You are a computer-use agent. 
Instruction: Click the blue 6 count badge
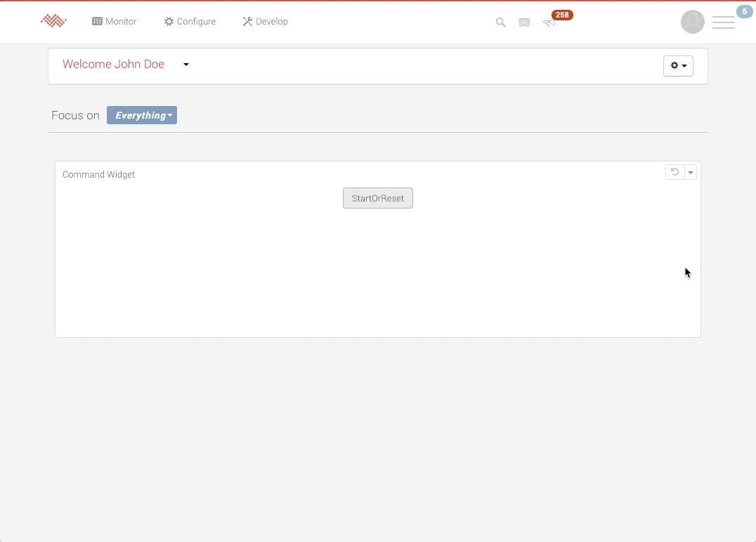click(744, 11)
